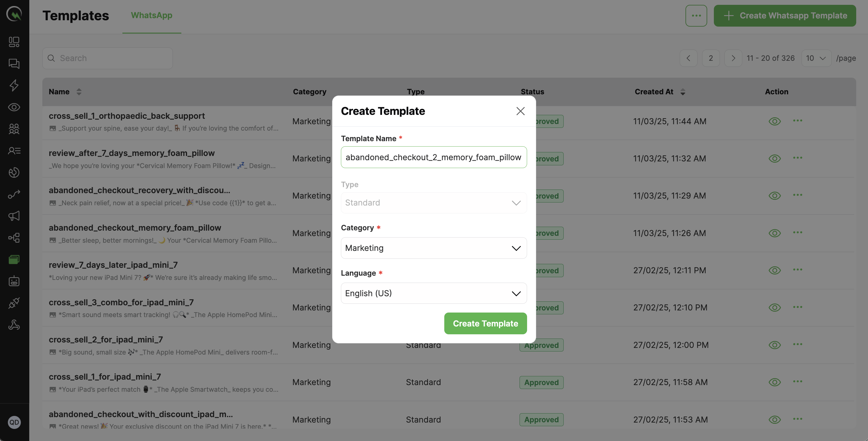Image resolution: width=868 pixels, height=441 pixels.
Task: Expand the Category dropdown showing Marketing
Action: click(x=434, y=248)
